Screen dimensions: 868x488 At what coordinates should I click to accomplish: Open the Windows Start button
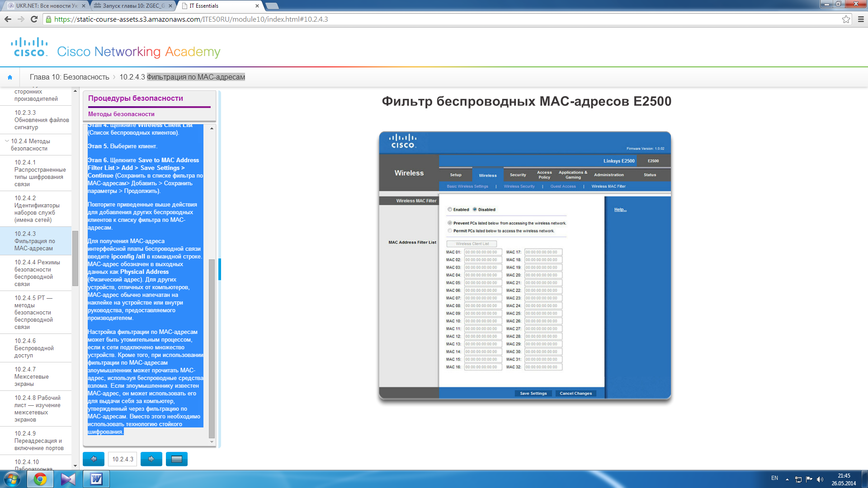(x=12, y=479)
